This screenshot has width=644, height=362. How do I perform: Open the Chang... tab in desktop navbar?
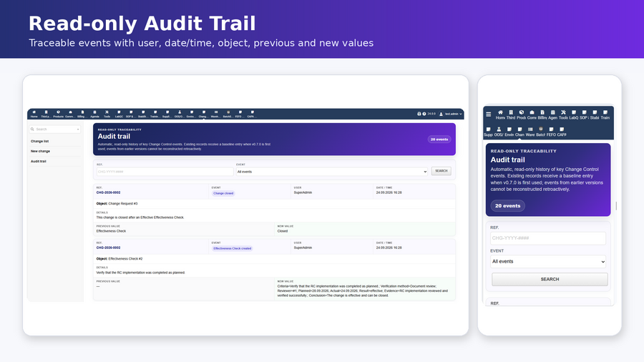(x=203, y=114)
